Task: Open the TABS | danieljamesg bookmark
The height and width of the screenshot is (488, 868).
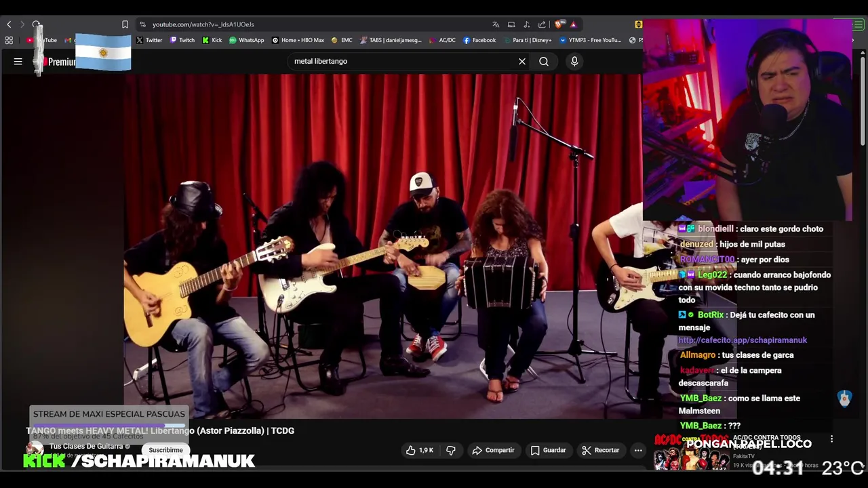Action: point(391,40)
